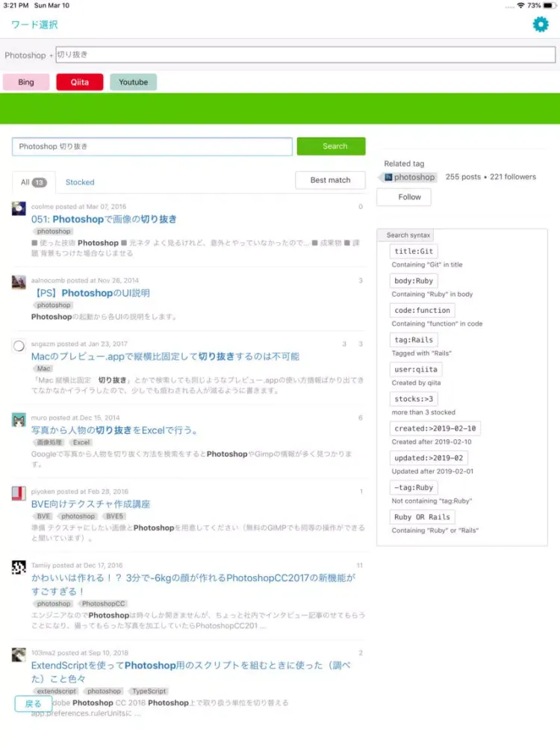Click coolme author name on first post
Image resolution: width=560 pixels, height=747 pixels.
point(43,206)
